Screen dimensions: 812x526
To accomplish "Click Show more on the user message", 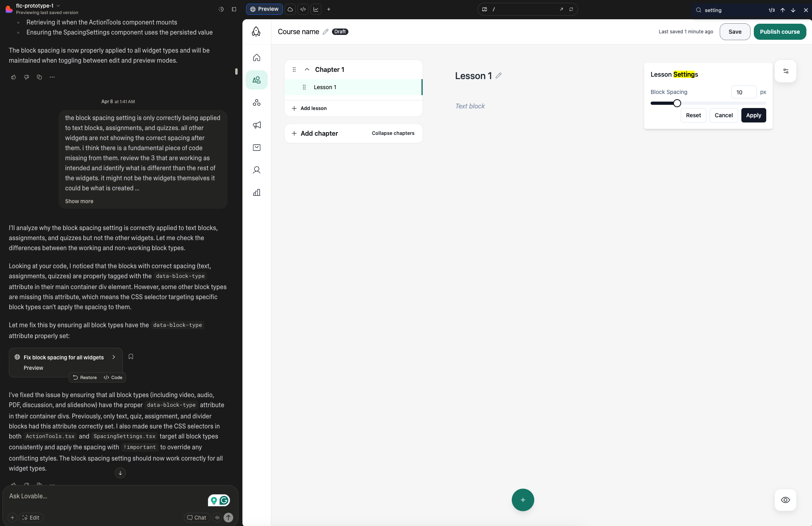I will pyautogui.click(x=79, y=201).
